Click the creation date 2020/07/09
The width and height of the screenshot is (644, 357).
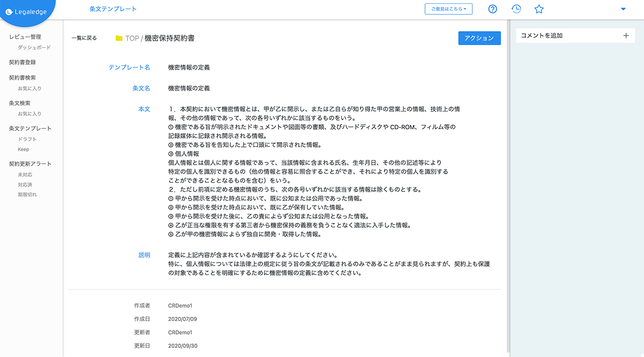[x=183, y=319]
